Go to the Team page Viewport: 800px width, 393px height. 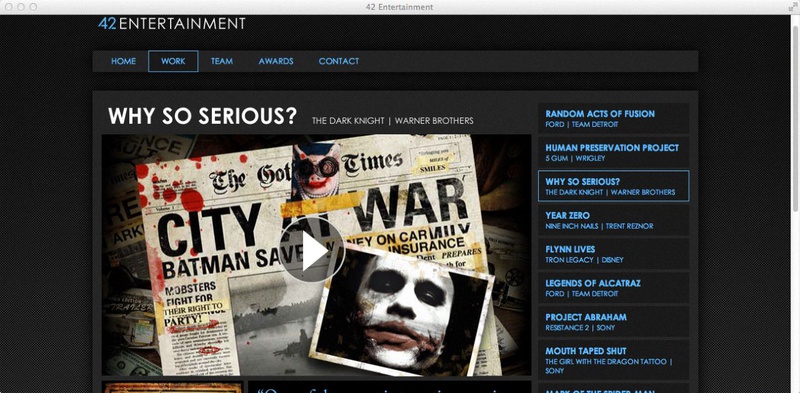coord(222,61)
